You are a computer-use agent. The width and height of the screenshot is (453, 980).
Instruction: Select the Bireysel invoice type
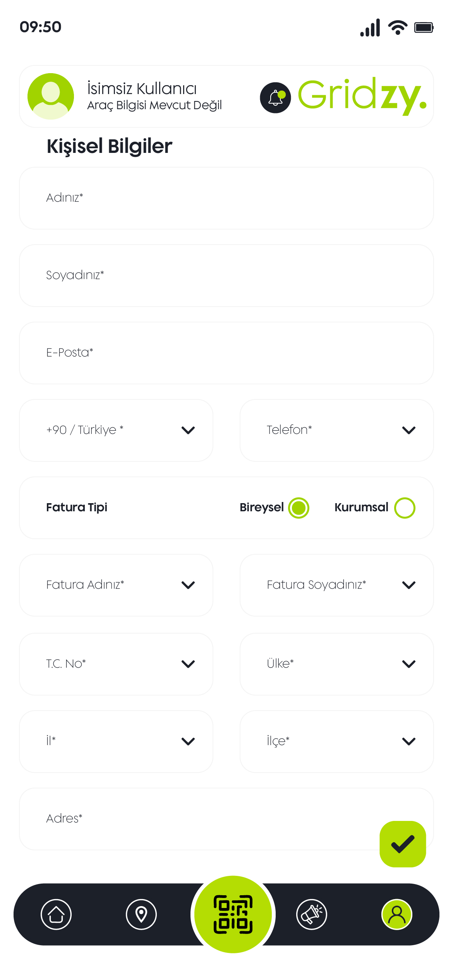tap(299, 508)
